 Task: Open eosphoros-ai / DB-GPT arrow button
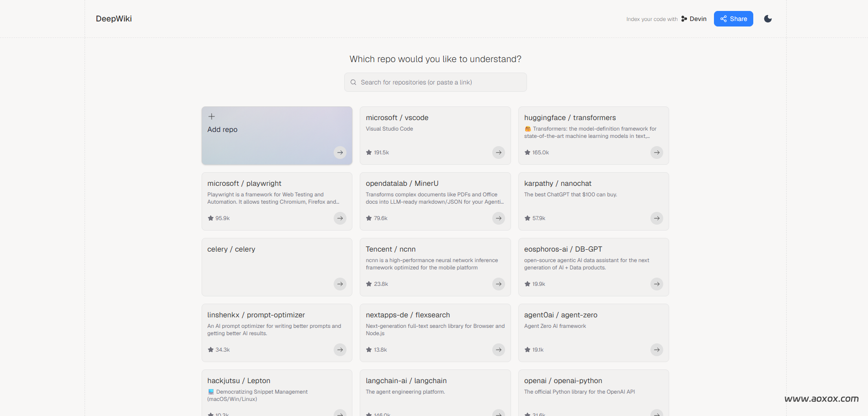point(657,284)
